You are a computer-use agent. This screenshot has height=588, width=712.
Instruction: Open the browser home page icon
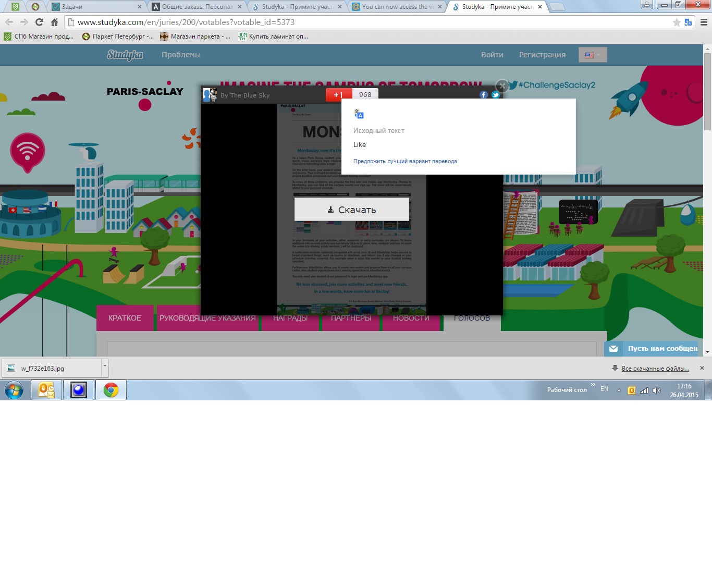tap(54, 22)
